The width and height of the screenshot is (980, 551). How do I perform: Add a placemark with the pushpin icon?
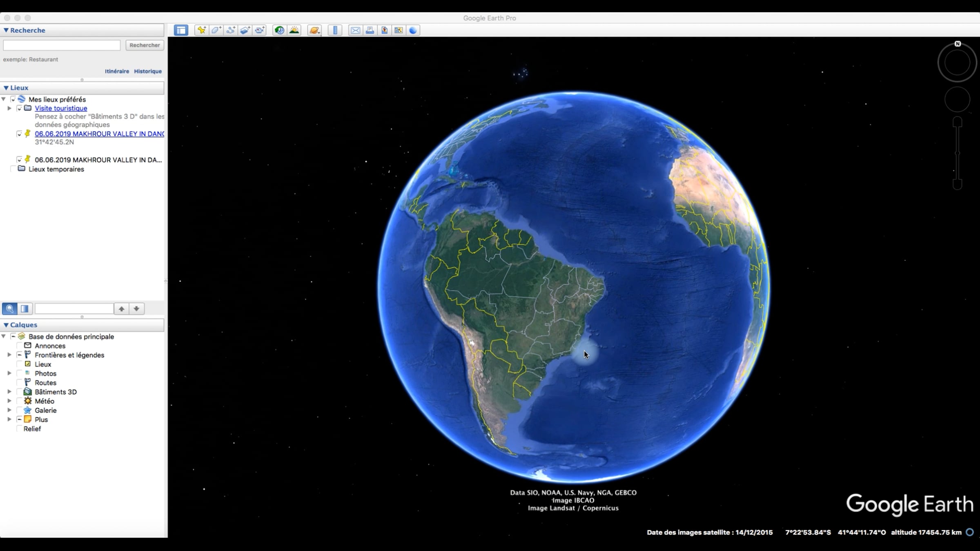tap(201, 30)
